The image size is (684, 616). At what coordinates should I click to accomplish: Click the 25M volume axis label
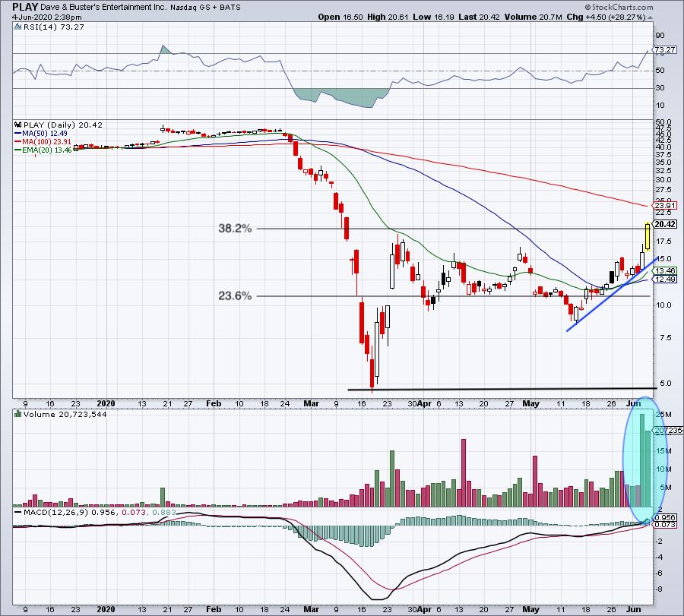[663, 414]
